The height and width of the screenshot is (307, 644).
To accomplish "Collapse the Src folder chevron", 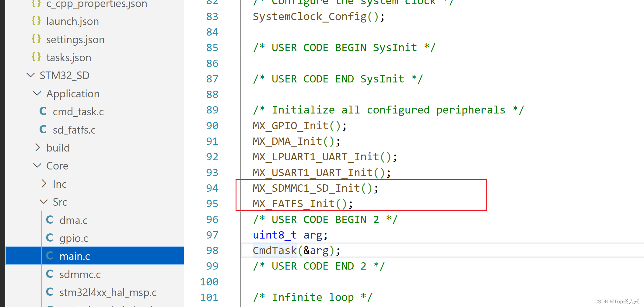I will tap(44, 202).
